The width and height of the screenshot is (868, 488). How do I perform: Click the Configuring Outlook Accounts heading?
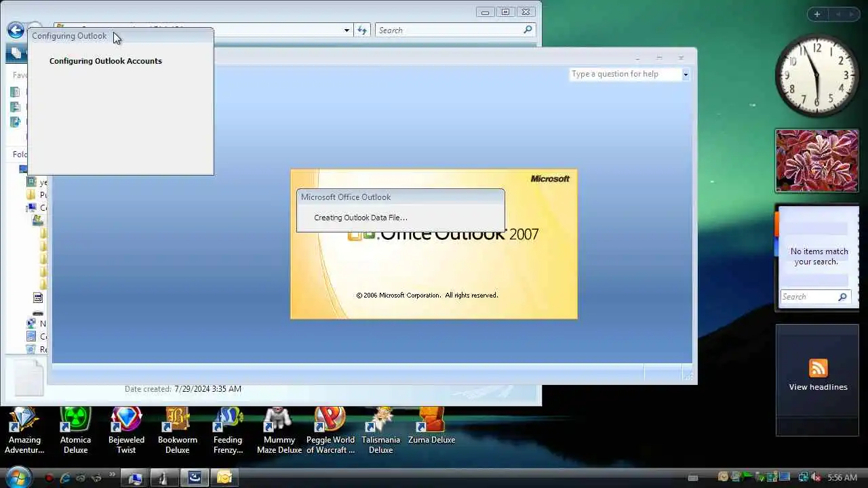coord(106,61)
